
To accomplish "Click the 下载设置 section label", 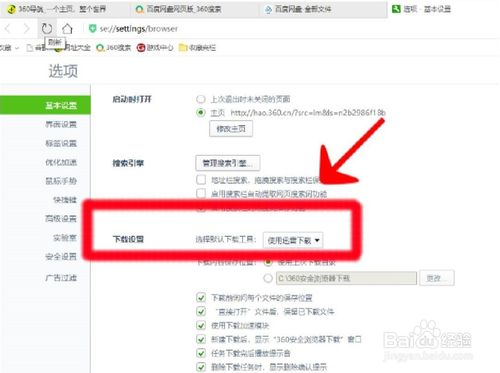I will 128,239.
